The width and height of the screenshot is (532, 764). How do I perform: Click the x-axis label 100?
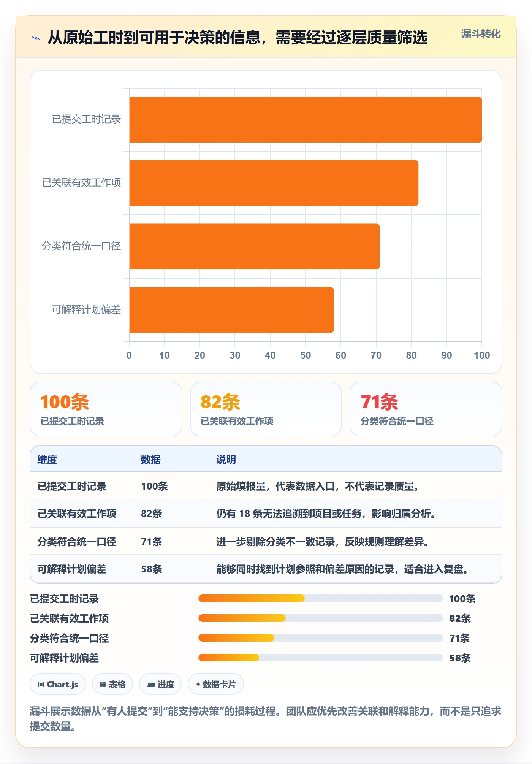click(482, 355)
